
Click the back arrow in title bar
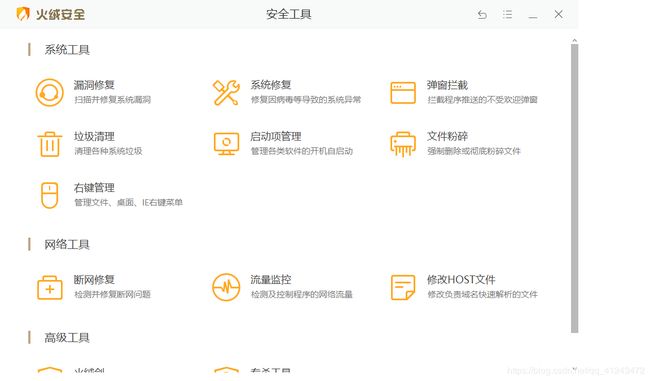tap(482, 15)
